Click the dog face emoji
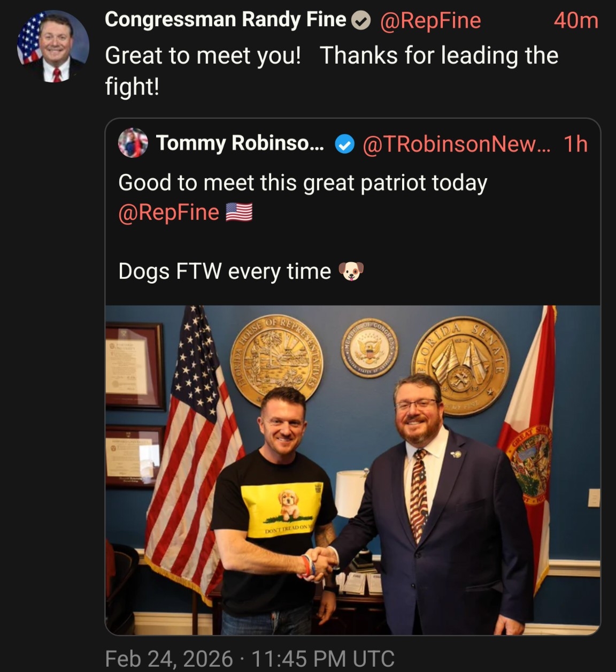Image resolution: width=616 pixels, height=672 pixels. tap(351, 271)
